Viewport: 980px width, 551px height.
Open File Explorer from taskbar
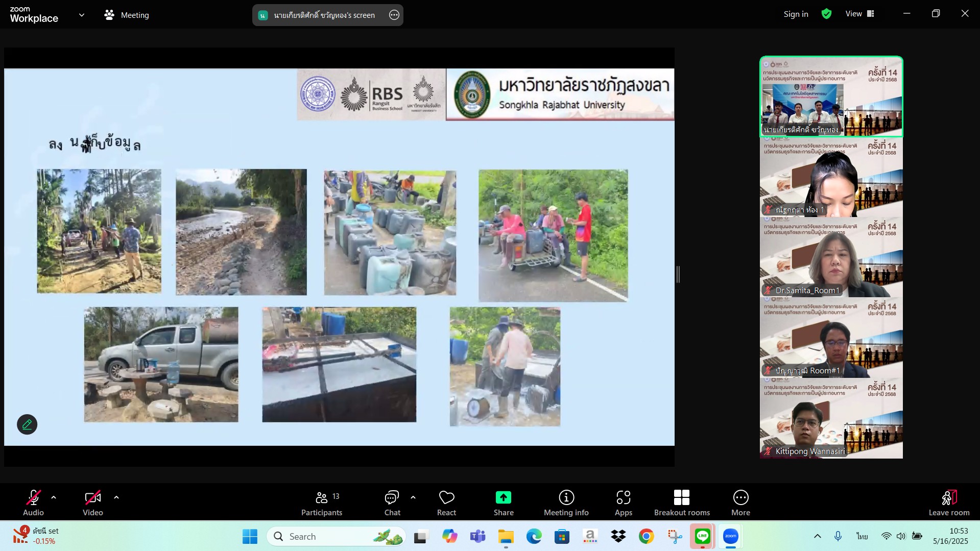[506, 536]
